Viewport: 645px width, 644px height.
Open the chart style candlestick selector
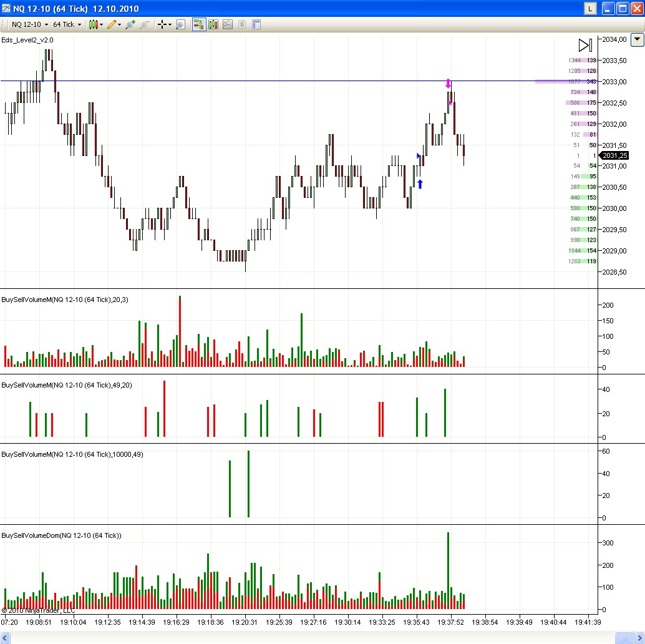[x=93, y=24]
